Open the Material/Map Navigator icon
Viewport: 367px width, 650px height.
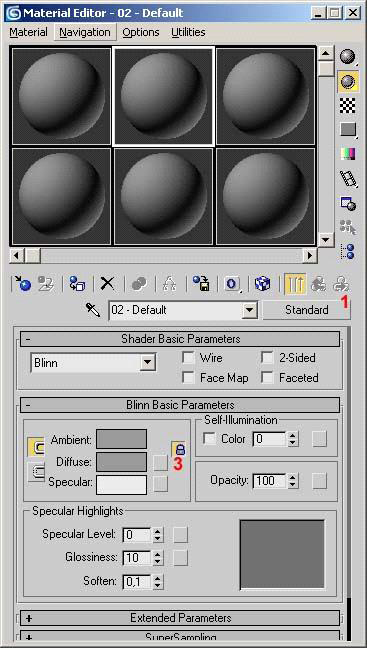point(348,251)
